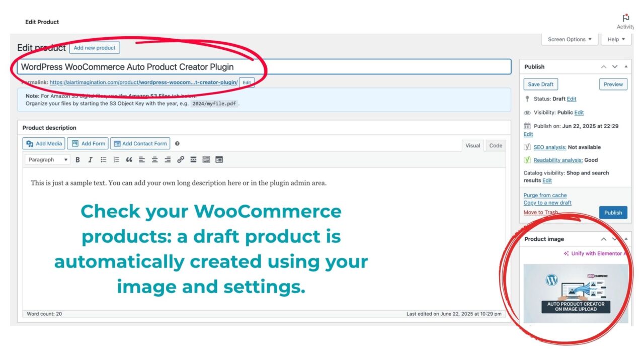Toggle bold formatting in the editor toolbar
This screenshot has width=644, height=362.
point(77,160)
